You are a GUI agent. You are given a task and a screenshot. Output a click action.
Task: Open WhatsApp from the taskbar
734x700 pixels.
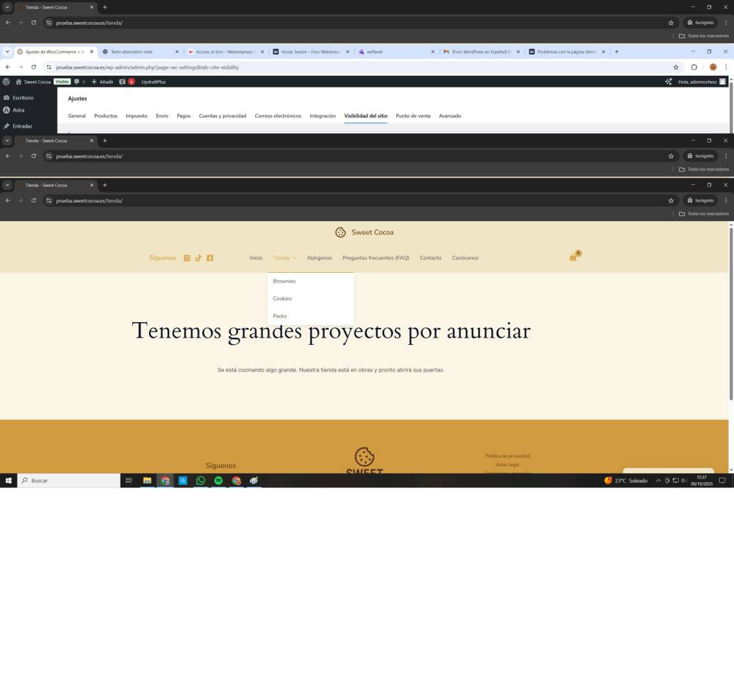[x=200, y=480]
